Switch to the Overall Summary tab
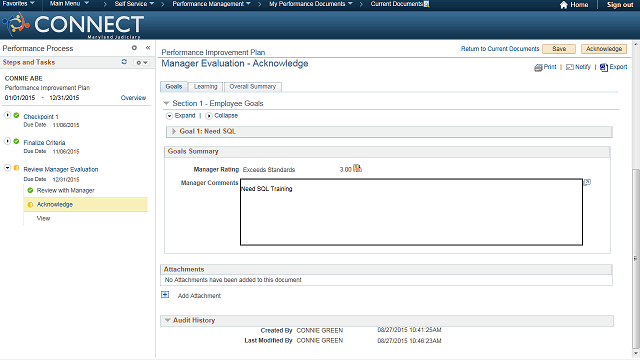The height and width of the screenshot is (360, 640). click(253, 87)
